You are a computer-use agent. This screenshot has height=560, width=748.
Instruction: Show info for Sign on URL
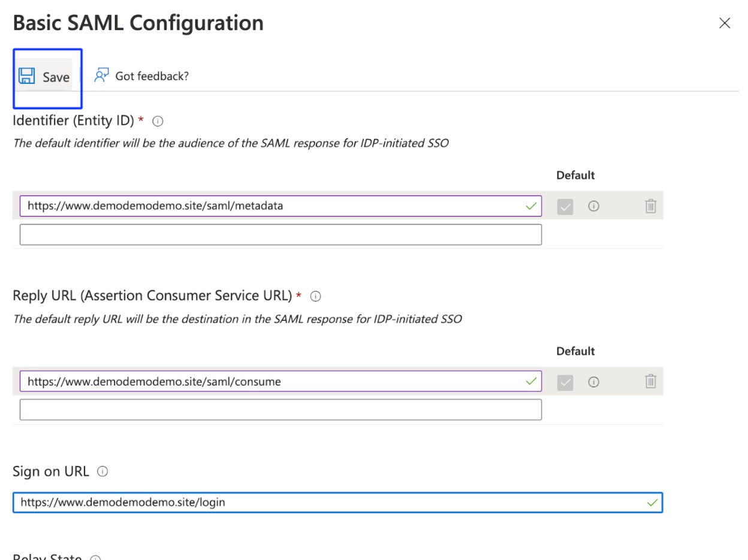pos(102,472)
